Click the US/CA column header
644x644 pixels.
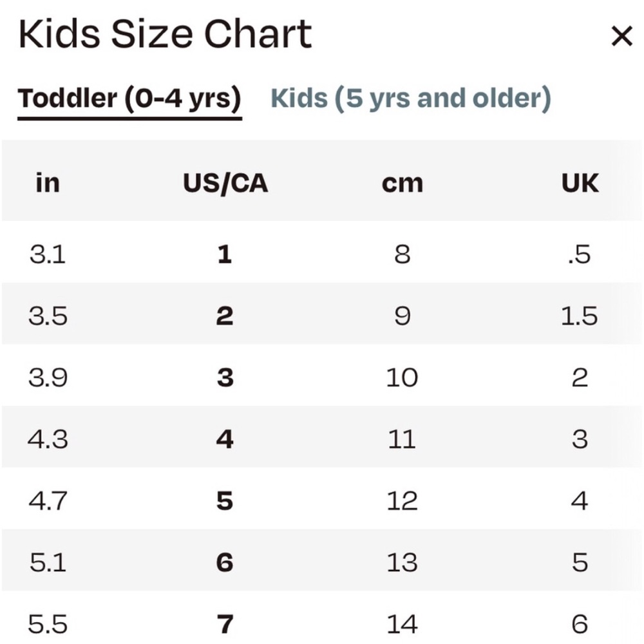(x=225, y=183)
